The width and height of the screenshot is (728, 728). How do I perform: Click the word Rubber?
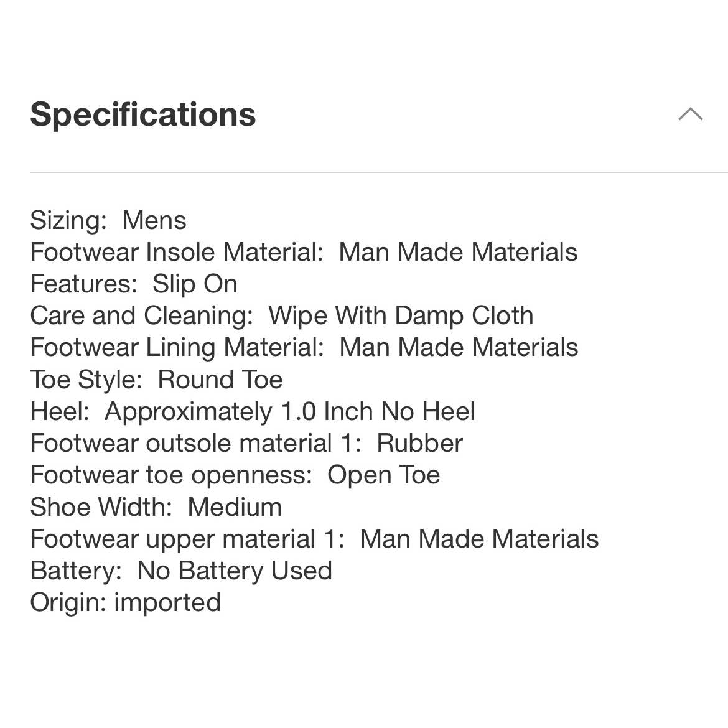coord(420,443)
